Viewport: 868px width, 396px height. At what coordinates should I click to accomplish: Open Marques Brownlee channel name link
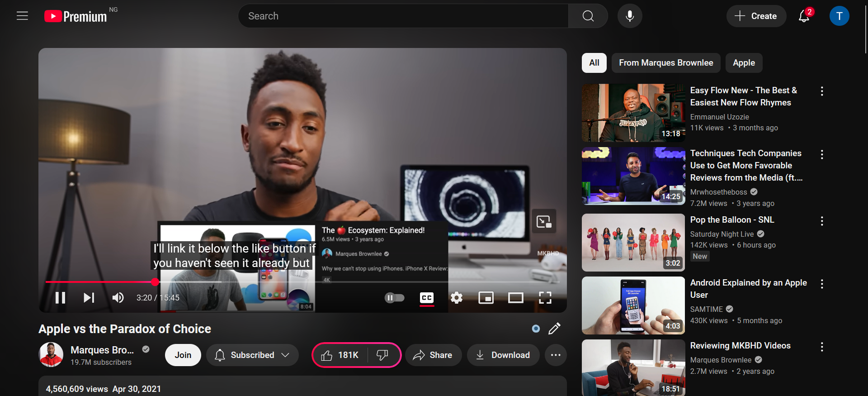coord(102,350)
